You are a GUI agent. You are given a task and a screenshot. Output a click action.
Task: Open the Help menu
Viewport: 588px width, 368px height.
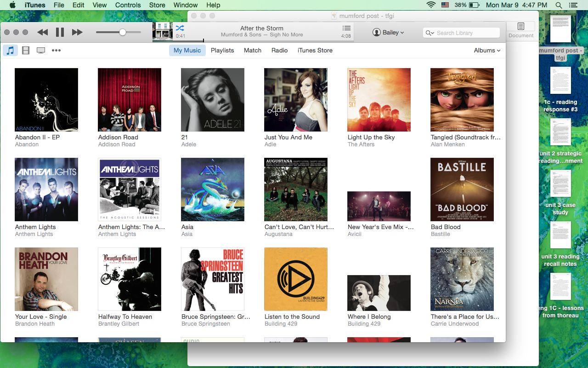[213, 5]
